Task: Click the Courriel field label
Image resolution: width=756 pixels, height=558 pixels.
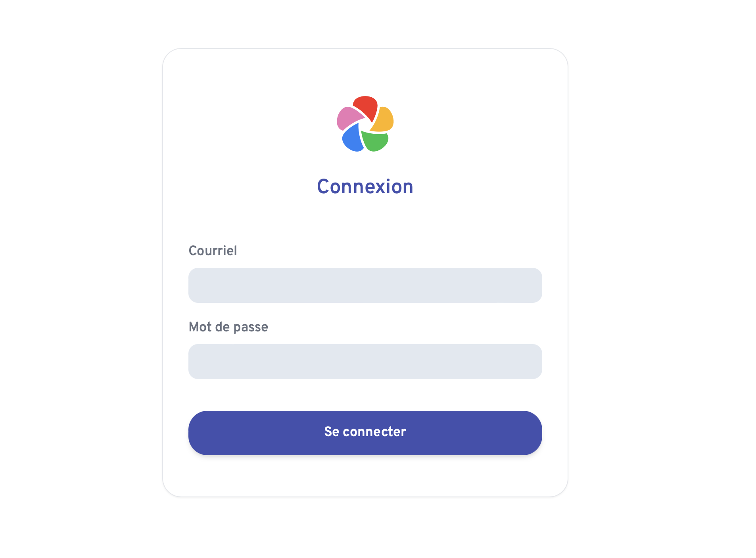Action: click(x=213, y=251)
